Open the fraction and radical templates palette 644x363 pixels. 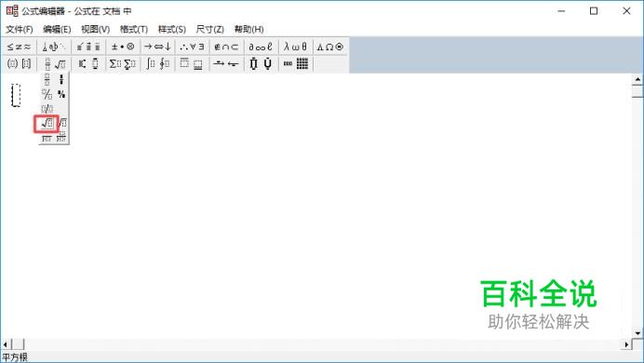54,63
